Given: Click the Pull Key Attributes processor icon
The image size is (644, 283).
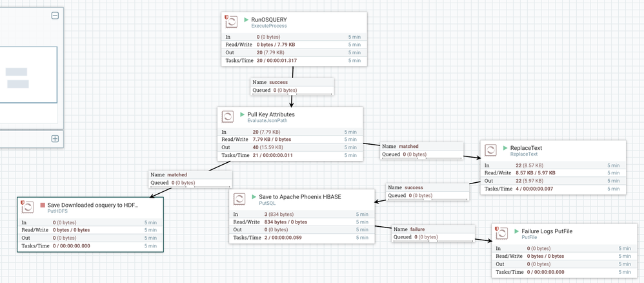Looking at the screenshot, I should [227, 117].
